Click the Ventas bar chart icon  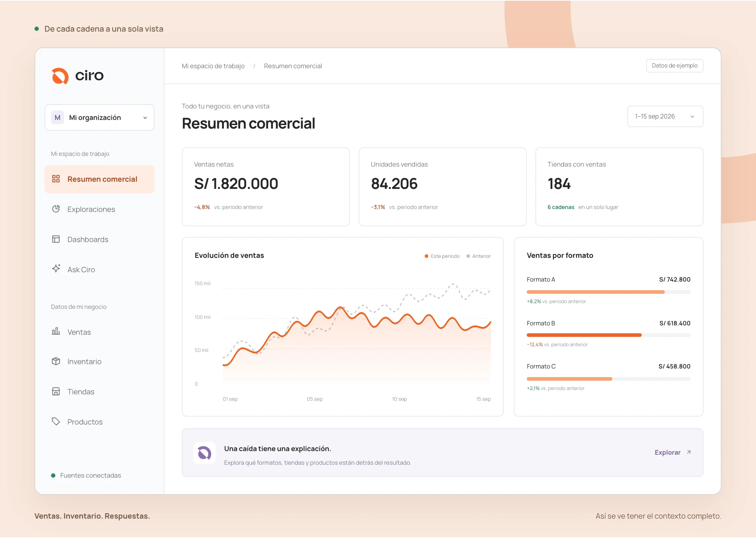click(x=56, y=331)
